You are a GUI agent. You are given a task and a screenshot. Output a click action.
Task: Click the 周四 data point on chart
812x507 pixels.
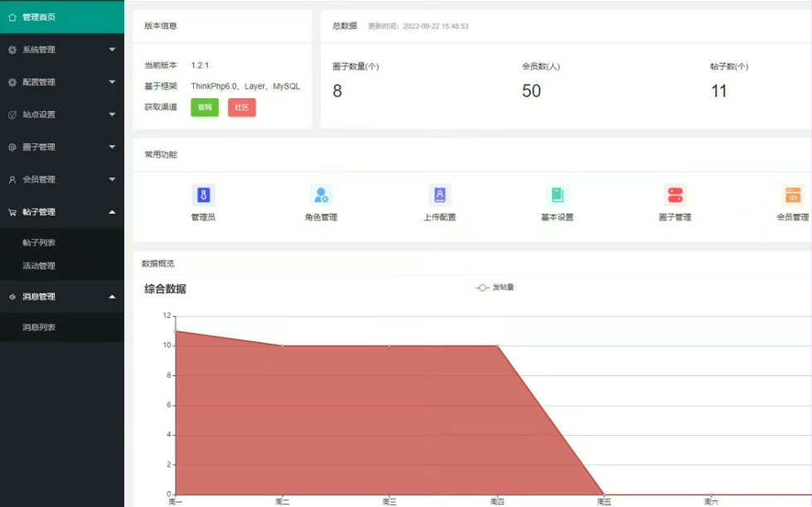[497, 345]
